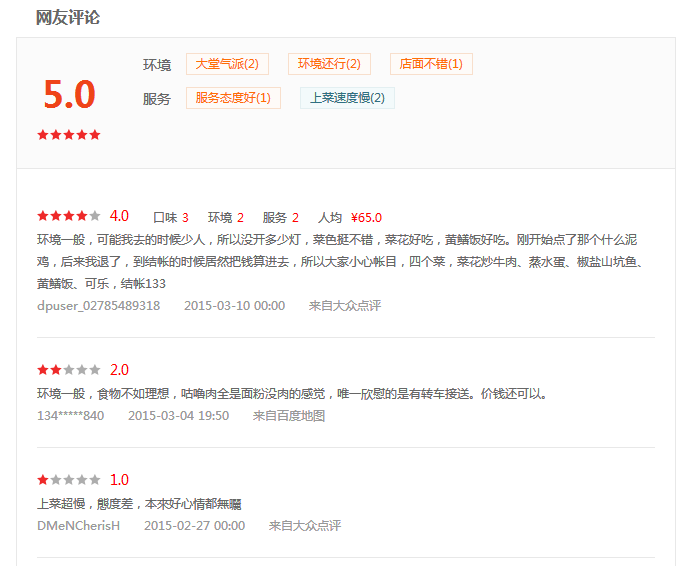Click the 网友评论 section heading
The width and height of the screenshot is (688, 566).
68,18
